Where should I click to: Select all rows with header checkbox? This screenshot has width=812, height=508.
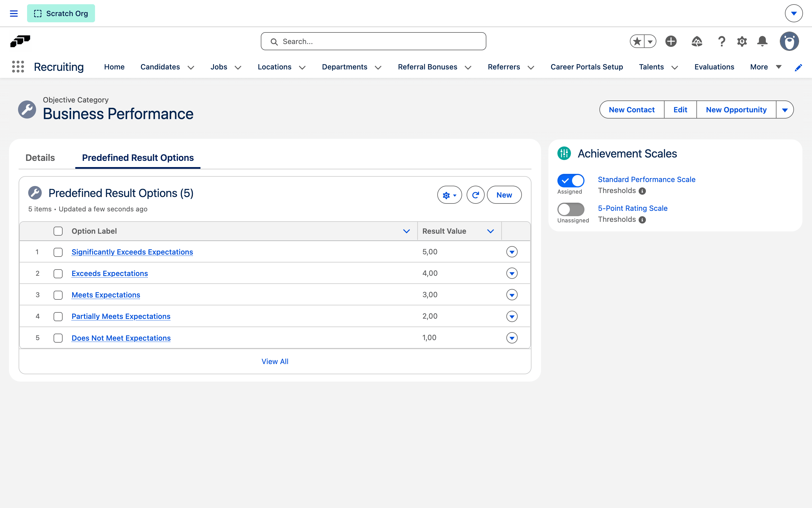coord(58,231)
